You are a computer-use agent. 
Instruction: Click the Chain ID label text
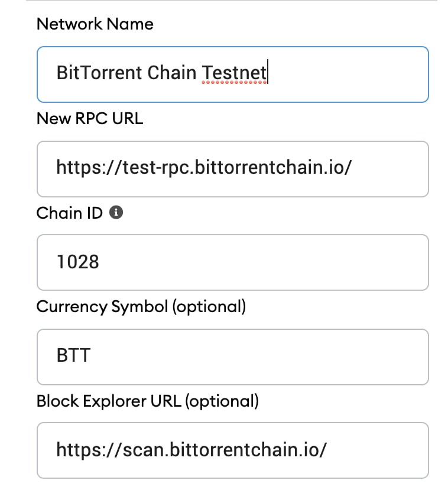tap(69, 213)
